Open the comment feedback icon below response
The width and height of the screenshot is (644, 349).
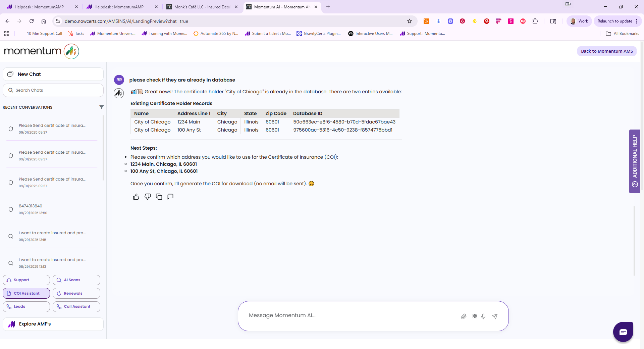170,197
